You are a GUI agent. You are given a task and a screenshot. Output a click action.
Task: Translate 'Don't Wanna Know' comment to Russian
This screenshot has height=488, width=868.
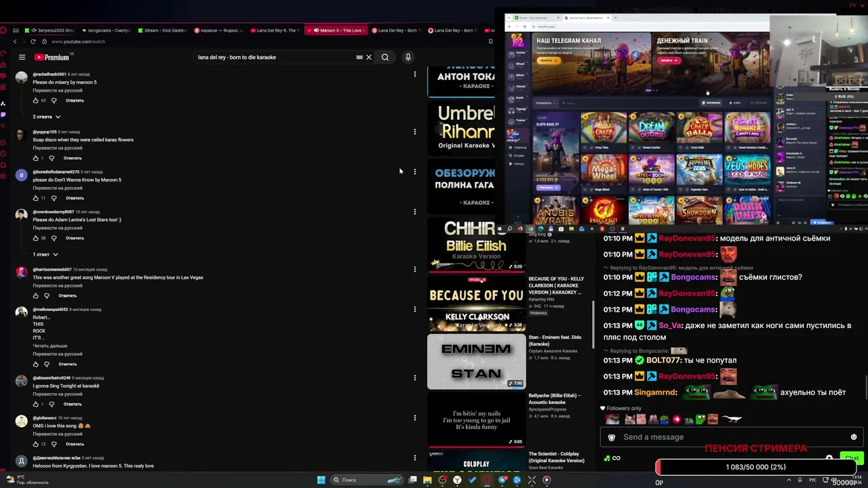tap(58, 188)
